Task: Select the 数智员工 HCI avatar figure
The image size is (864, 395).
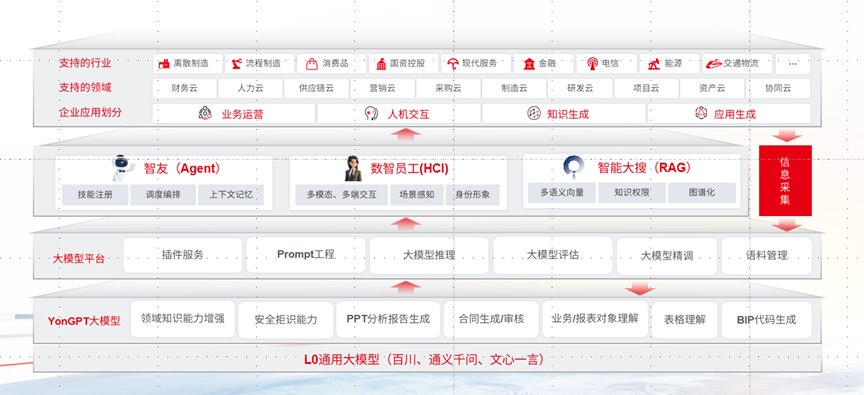Action: click(x=353, y=169)
